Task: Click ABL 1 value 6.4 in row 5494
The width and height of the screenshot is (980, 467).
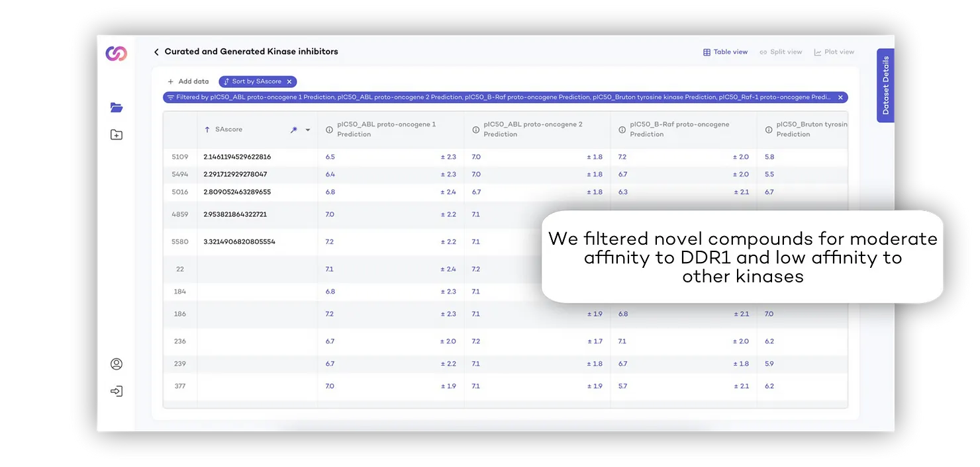Action: click(x=330, y=174)
